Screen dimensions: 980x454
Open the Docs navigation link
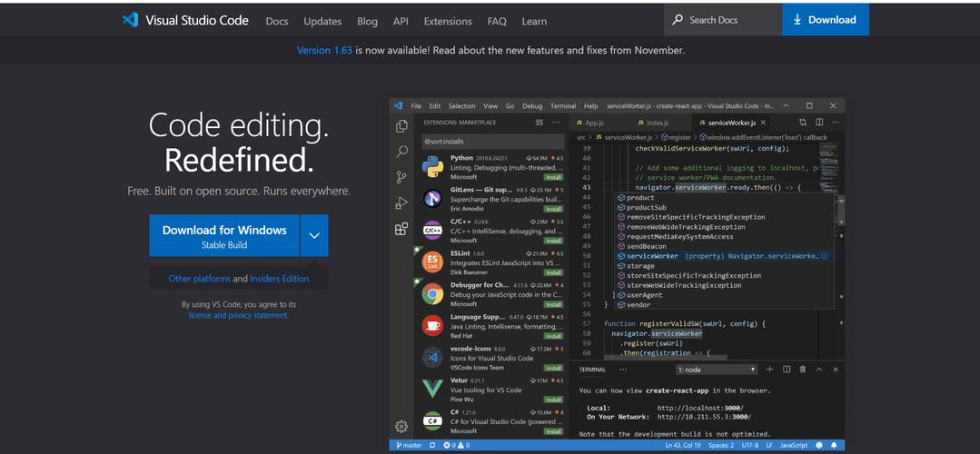(x=277, y=21)
